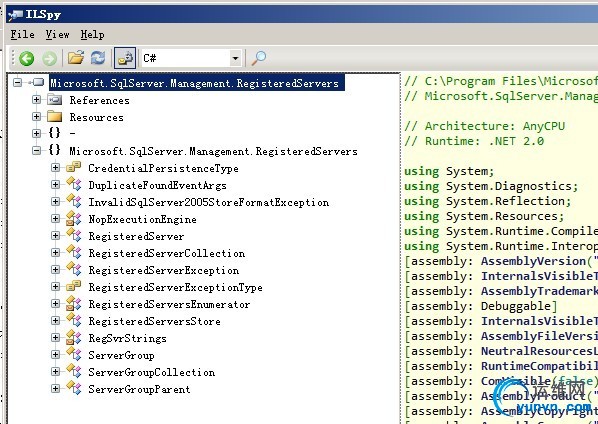The width and height of the screenshot is (598, 424).
Task: Click braces icon of the expanded RegisteredServers namespace
Action: click(55, 150)
